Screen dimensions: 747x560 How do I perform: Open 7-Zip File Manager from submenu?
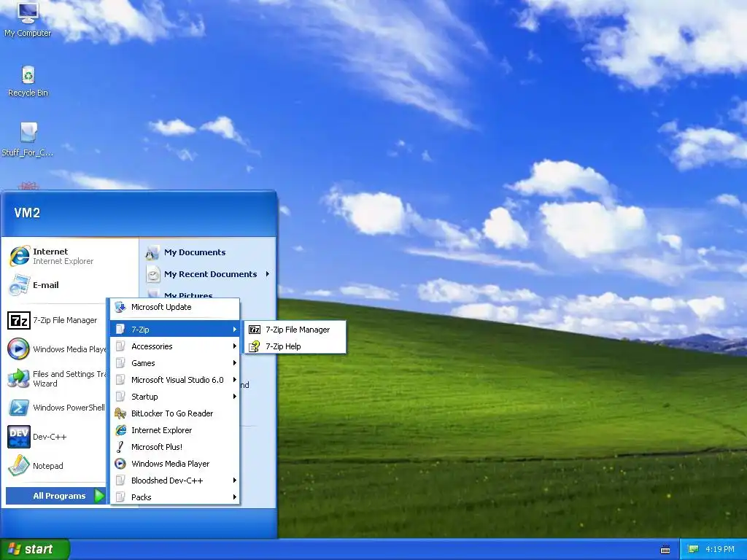click(295, 330)
